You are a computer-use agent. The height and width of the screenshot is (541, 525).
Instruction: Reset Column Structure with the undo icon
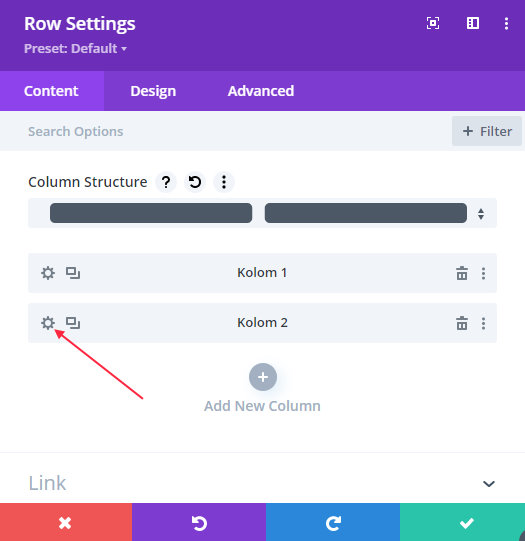point(195,182)
